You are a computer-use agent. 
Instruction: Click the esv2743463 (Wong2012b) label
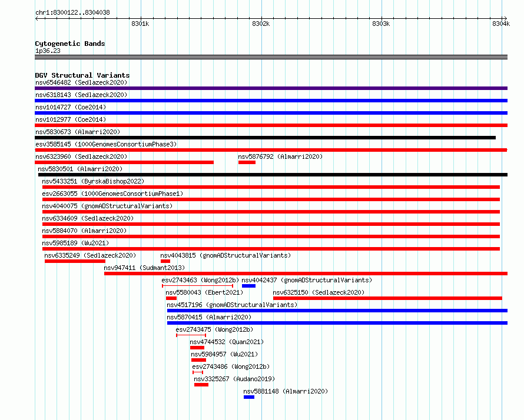(200, 280)
